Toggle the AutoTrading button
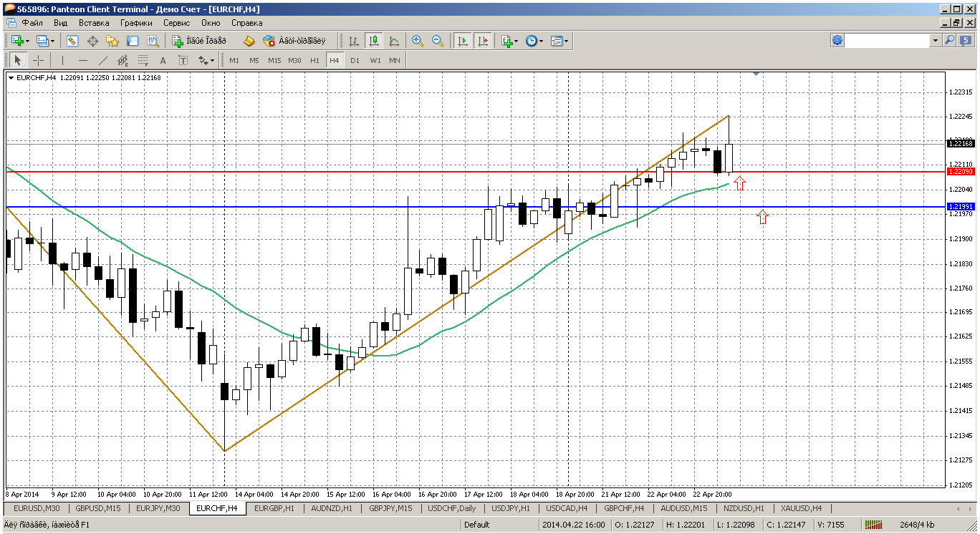 pyautogui.click(x=294, y=41)
